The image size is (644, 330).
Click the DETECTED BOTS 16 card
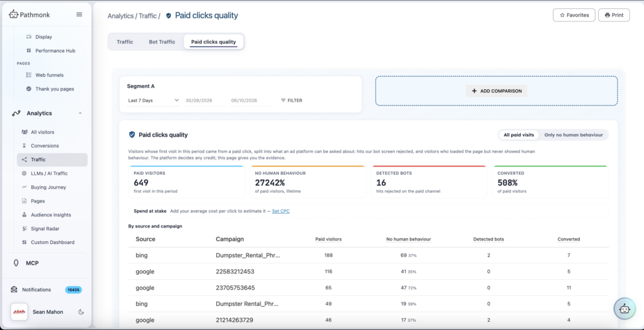click(429, 182)
